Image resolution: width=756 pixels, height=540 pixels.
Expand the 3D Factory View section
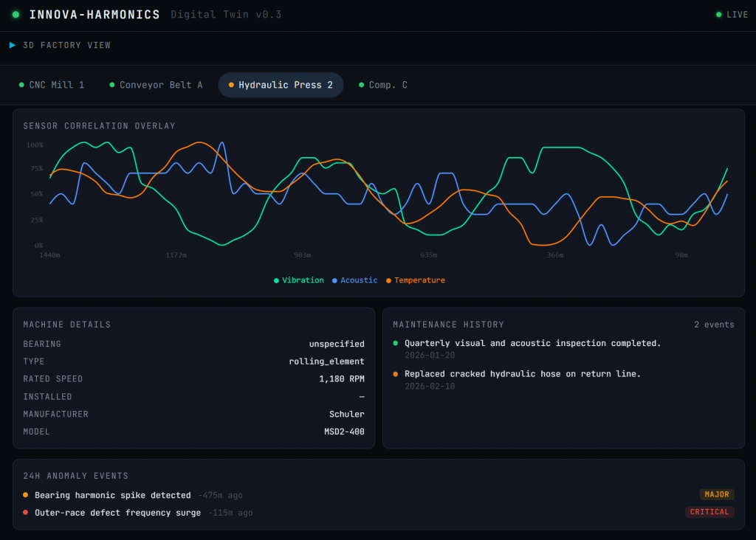(61, 45)
